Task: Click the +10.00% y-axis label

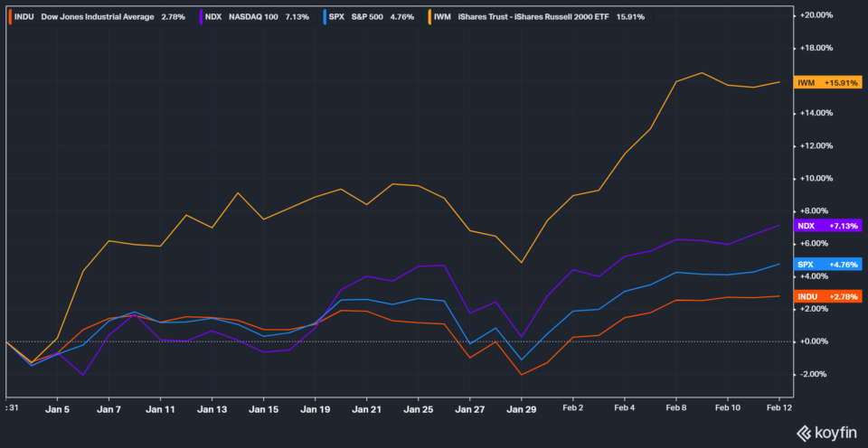Action: 816,179
